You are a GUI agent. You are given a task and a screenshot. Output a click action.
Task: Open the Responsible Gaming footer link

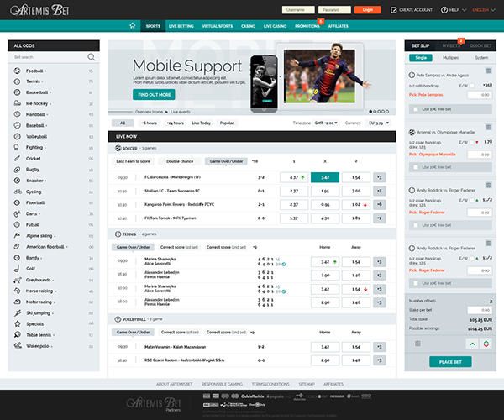(x=222, y=385)
